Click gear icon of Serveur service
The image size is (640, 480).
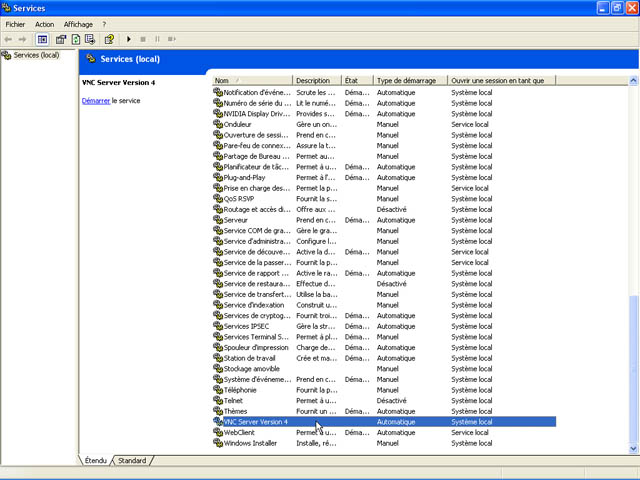pyautogui.click(x=218, y=220)
